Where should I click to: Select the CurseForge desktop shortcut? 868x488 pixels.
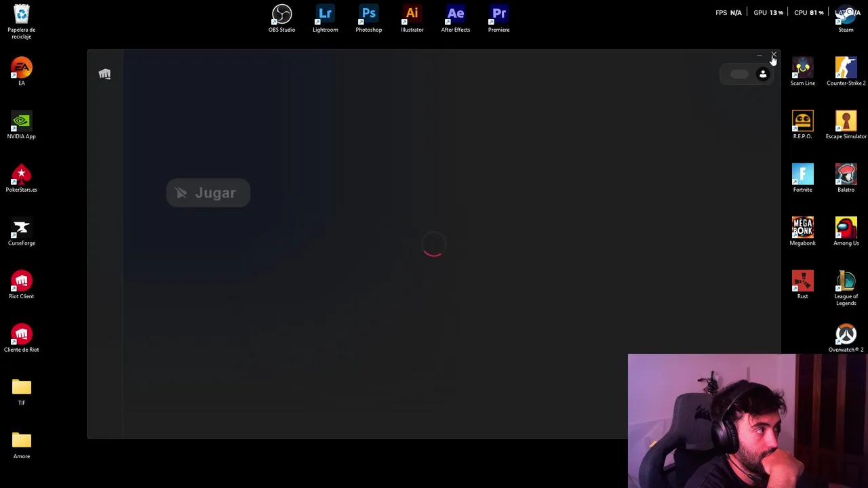tap(22, 232)
